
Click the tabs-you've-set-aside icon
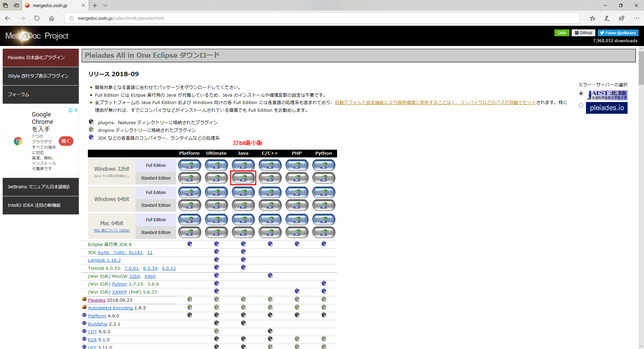point(5,5)
